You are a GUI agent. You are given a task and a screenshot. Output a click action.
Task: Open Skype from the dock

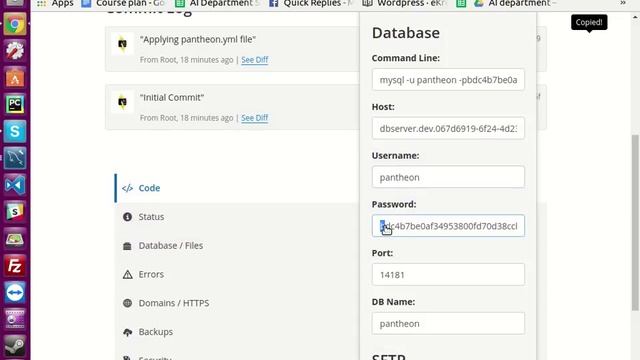15,131
